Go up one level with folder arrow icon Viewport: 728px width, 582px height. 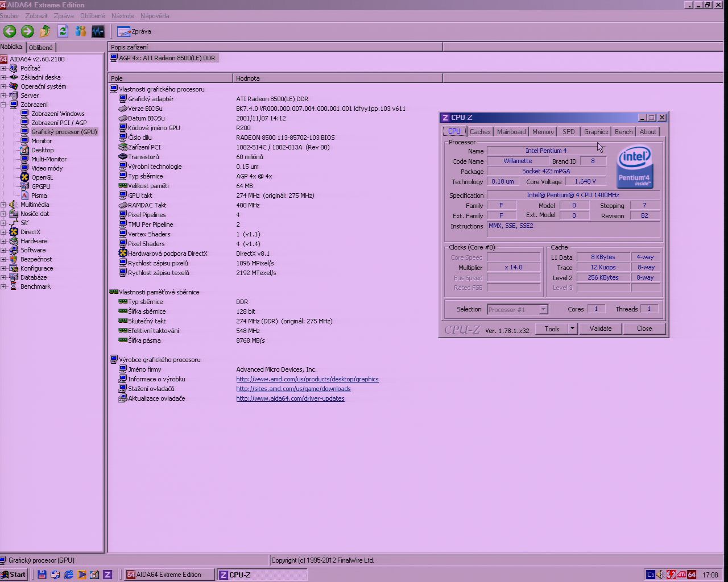coord(45,31)
